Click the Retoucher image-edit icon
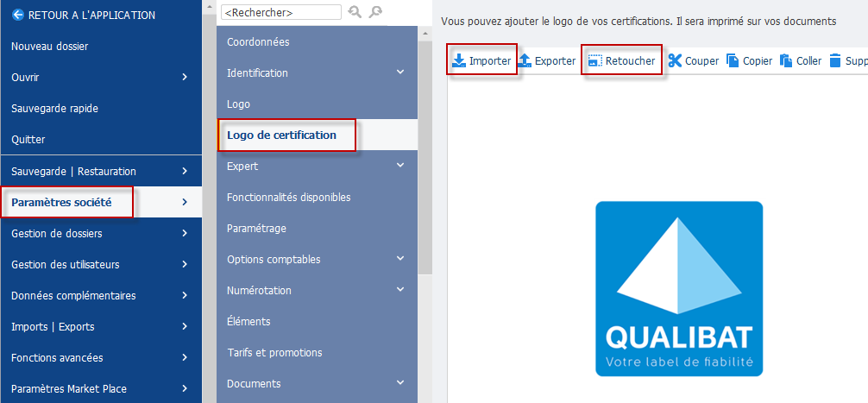Screen dimensions: 868x403 tap(594, 61)
